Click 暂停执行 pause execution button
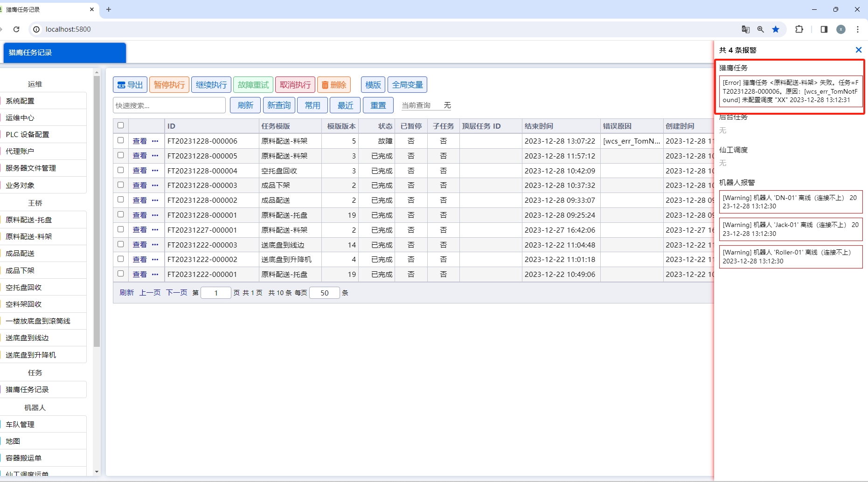Viewport: 868px width, 482px height. coord(169,85)
